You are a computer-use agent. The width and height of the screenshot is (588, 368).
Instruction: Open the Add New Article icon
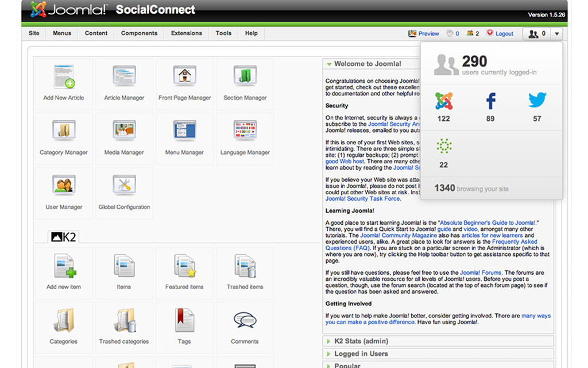(x=64, y=78)
